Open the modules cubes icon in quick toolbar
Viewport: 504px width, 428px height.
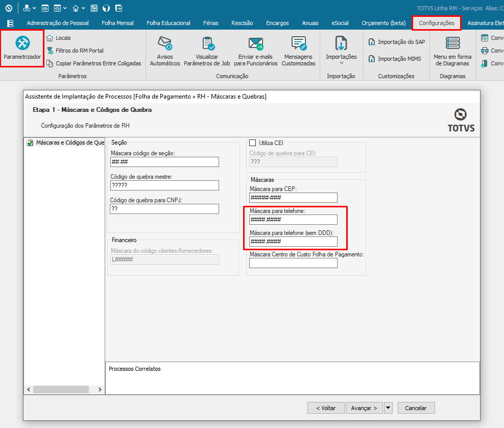coord(27,8)
